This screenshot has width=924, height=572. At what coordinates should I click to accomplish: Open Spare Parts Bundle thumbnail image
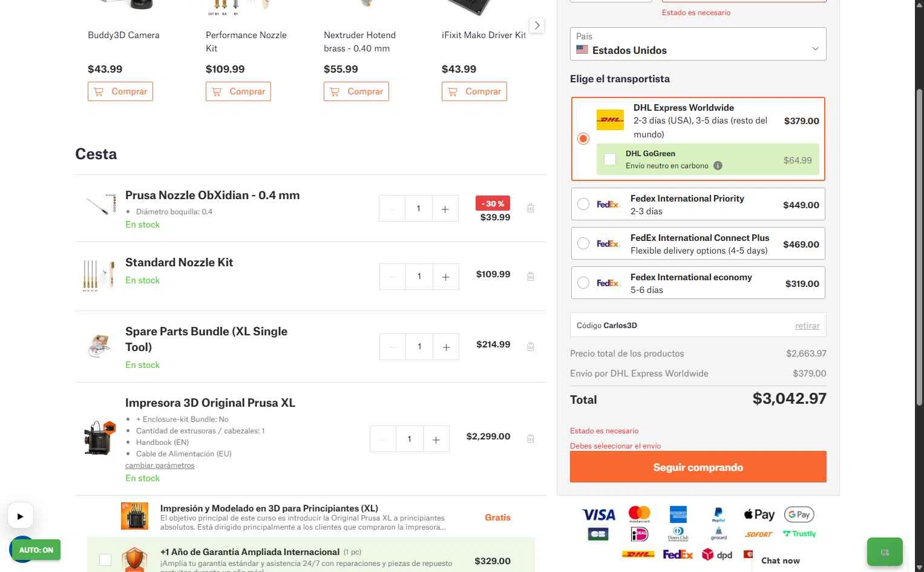pyautogui.click(x=100, y=346)
